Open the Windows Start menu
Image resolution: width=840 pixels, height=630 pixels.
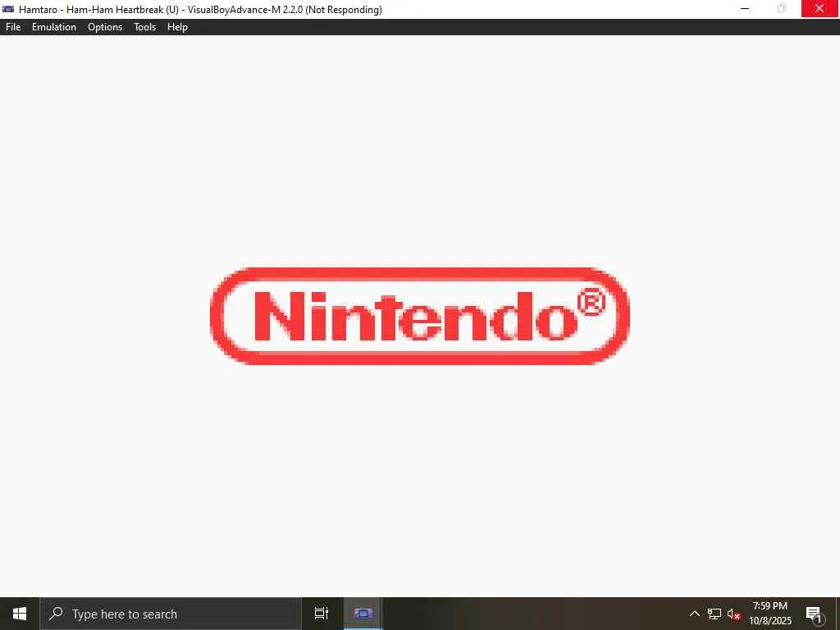[x=20, y=614]
